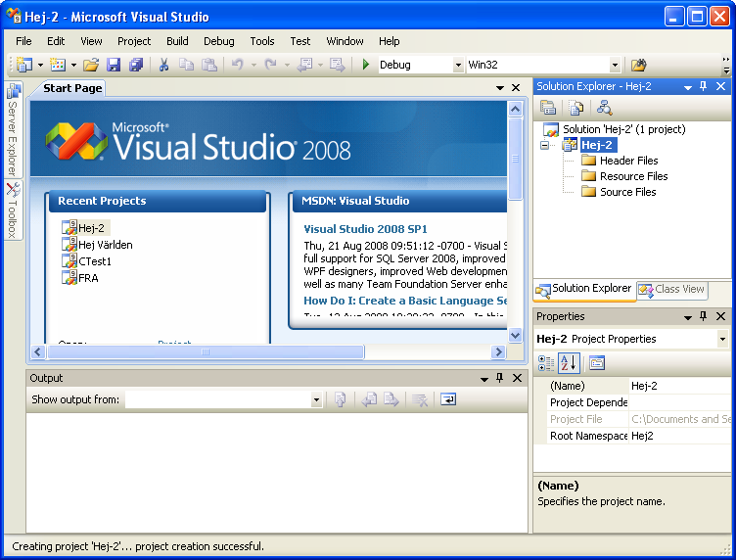The image size is (736, 560).
Task: Go to previous message in Output panel
Action: tap(369, 399)
